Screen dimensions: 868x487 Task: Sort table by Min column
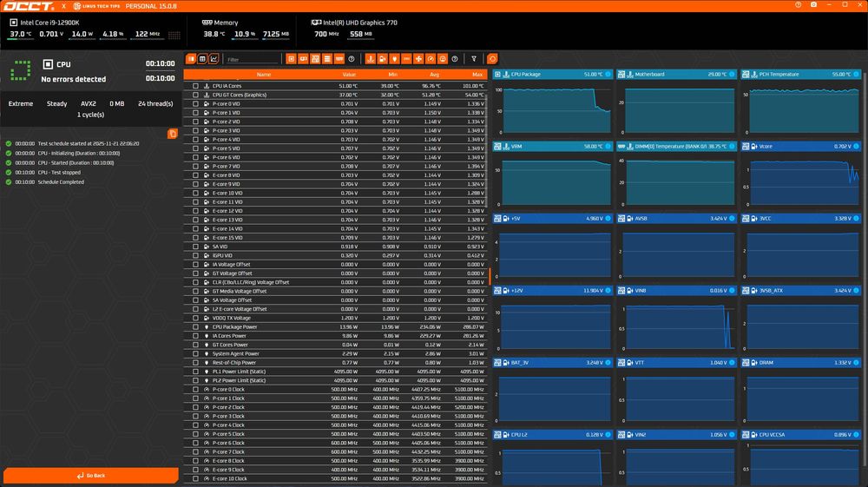point(392,74)
